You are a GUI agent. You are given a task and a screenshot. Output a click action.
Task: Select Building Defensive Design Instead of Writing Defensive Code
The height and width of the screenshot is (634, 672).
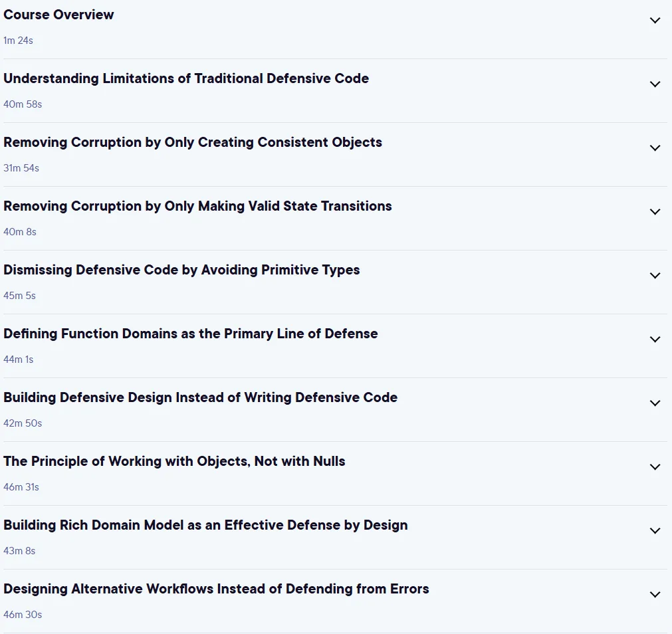(201, 397)
